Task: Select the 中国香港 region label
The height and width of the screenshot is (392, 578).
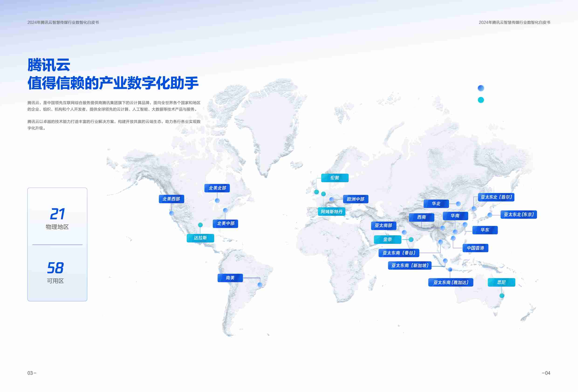Action: point(475,248)
